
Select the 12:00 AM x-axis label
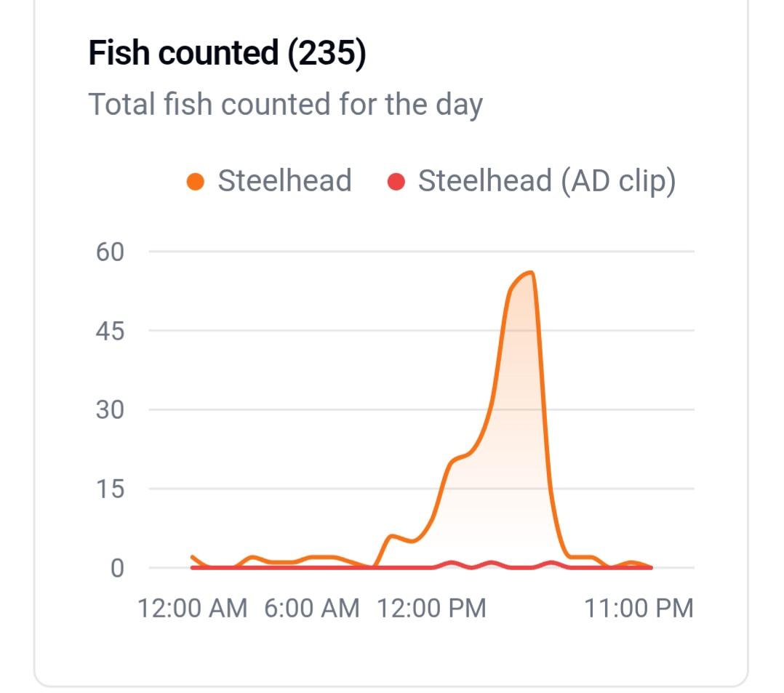193,608
